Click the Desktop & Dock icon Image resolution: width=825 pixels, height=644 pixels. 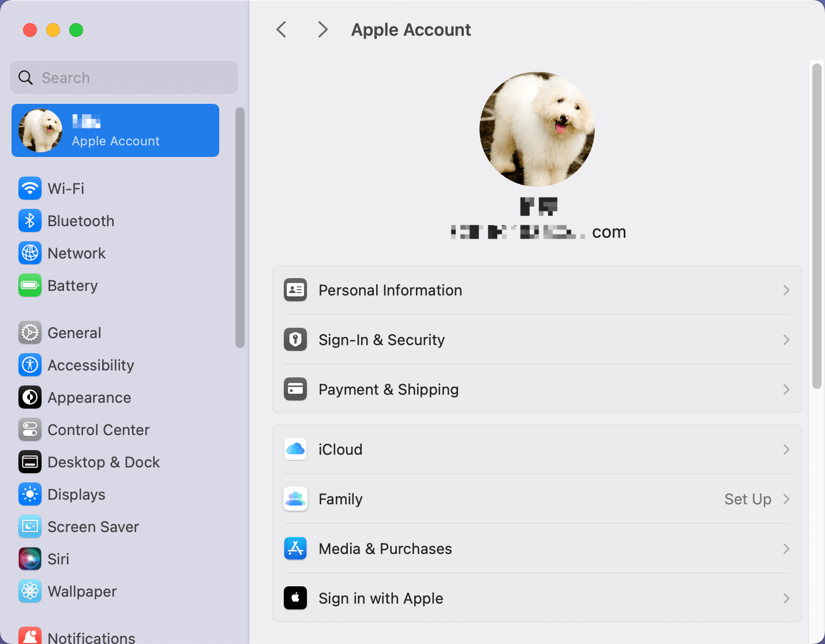[x=30, y=462]
